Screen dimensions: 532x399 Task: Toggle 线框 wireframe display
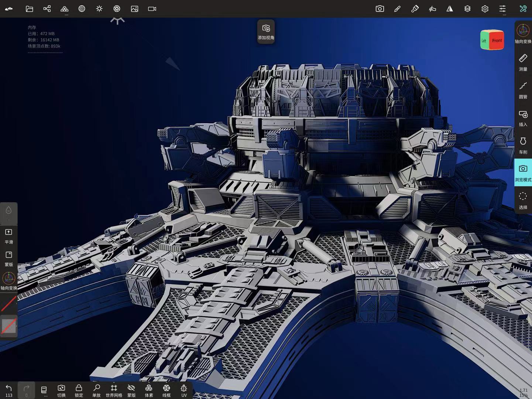click(166, 390)
